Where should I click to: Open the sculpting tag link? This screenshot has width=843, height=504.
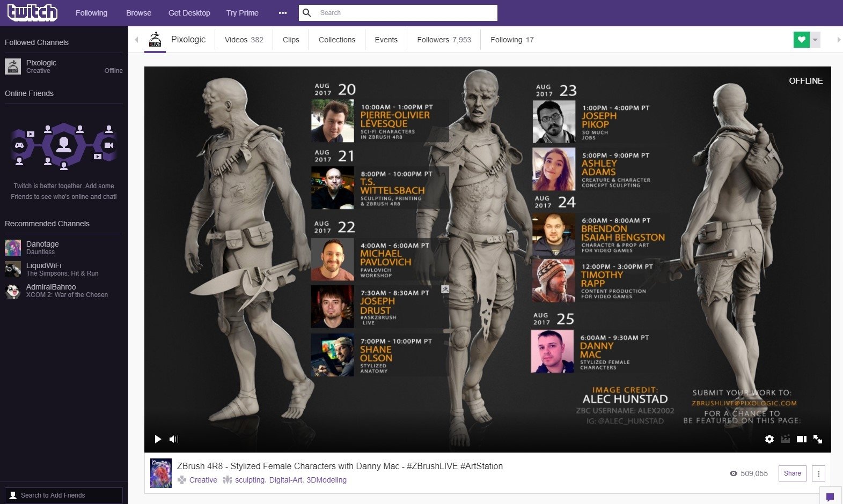pos(250,480)
